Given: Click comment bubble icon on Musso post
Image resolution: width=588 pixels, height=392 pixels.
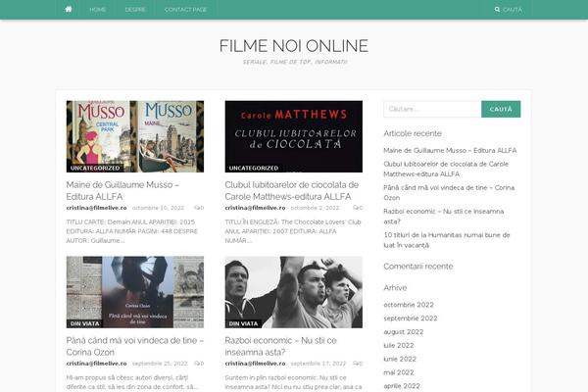Looking at the screenshot, I should [x=197, y=208].
